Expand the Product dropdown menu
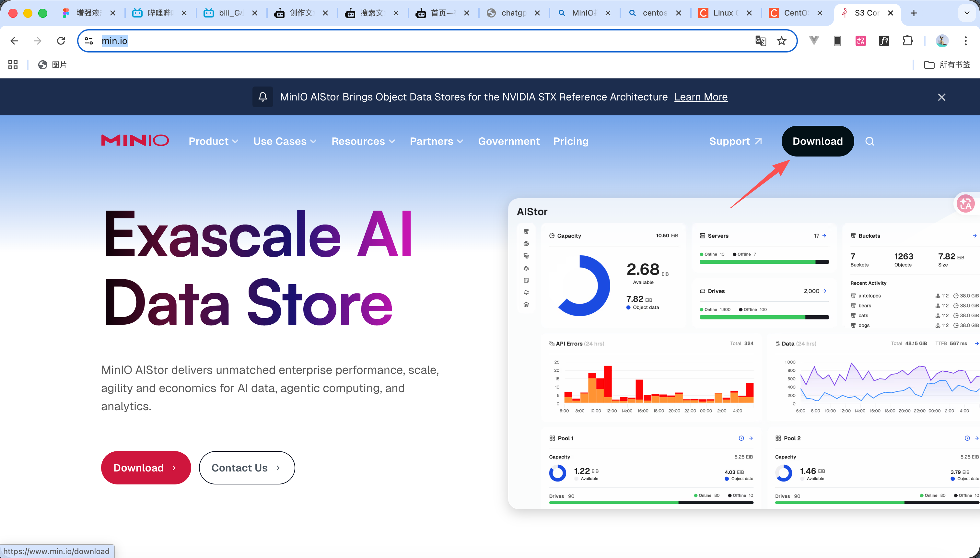This screenshot has width=980, height=558. point(214,141)
